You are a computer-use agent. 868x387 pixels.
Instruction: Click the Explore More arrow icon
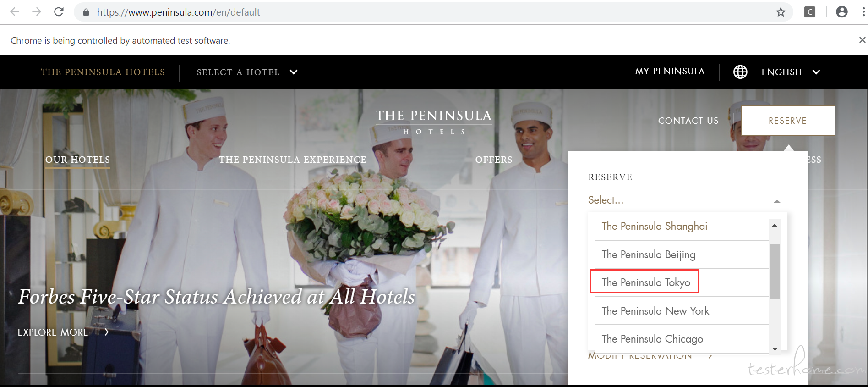click(x=102, y=332)
